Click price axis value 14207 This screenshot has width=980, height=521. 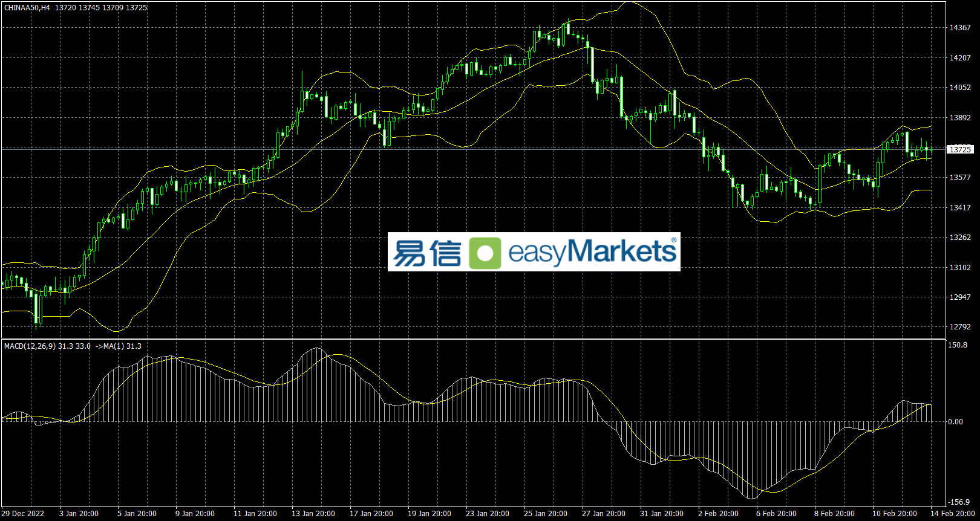960,58
